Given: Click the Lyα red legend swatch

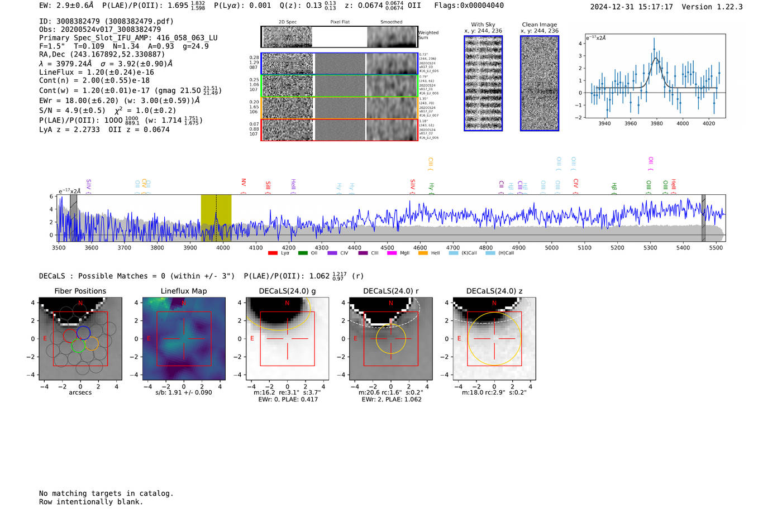Looking at the screenshot, I should pyautogui.click(x=273, y=253).
